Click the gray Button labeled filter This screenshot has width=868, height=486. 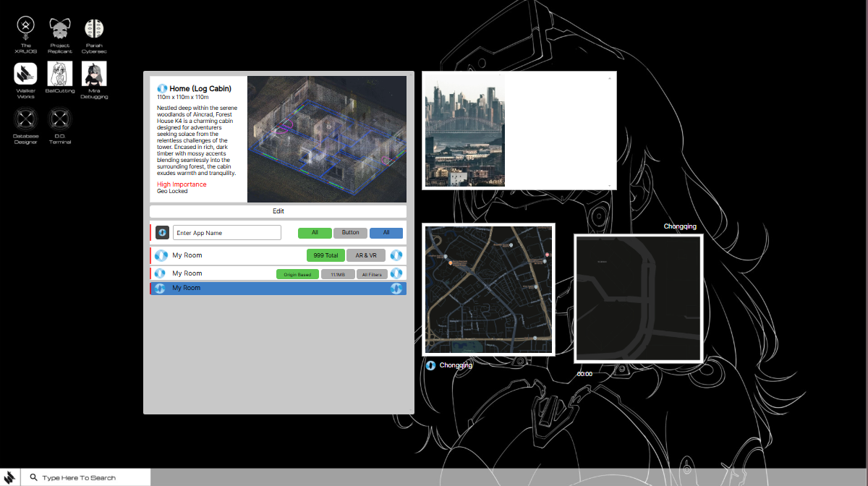[x=350, y=233]
